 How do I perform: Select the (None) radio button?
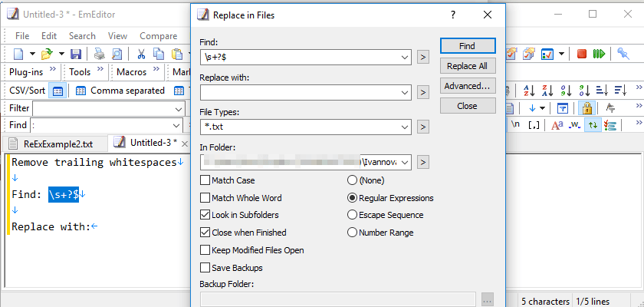[x=352, y=180]
